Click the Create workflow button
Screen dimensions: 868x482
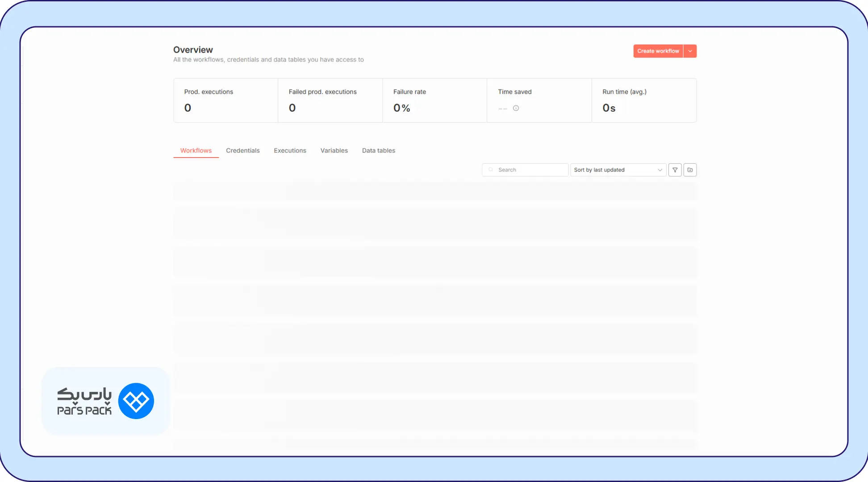pos(658,51)
